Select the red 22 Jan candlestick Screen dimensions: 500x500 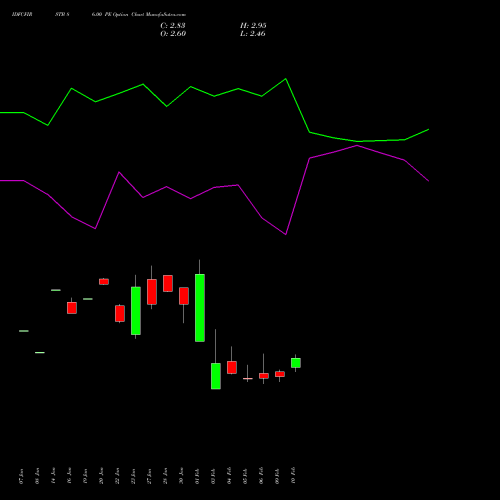tap(120, 313)
